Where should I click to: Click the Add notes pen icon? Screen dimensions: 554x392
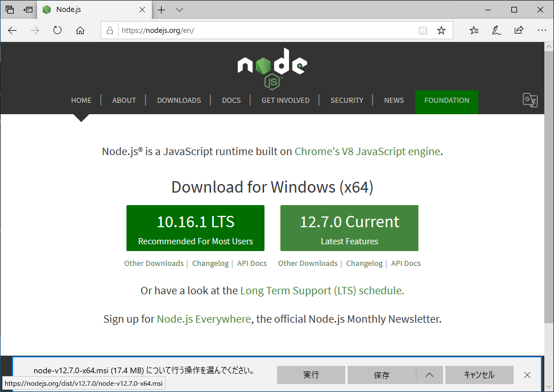click(x=497, y=30)
